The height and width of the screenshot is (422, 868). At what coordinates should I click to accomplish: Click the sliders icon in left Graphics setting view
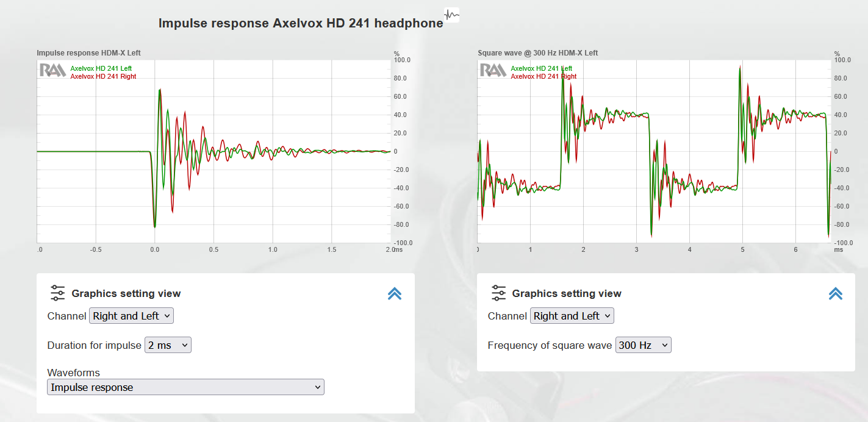(57, 293)
